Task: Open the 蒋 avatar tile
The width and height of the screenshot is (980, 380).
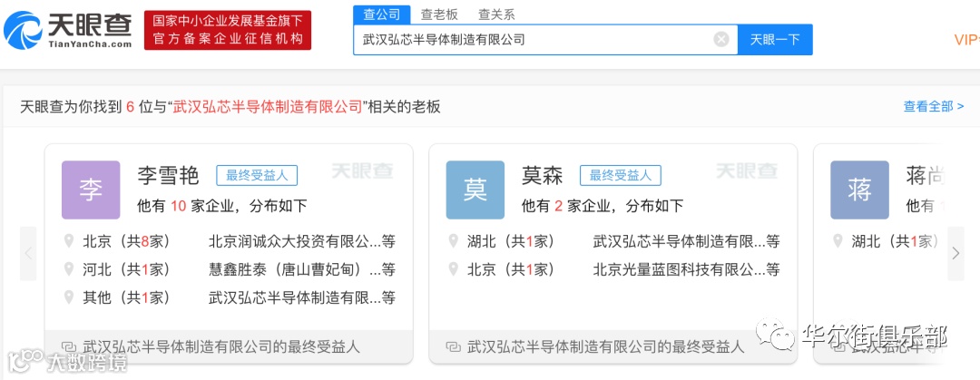Action: [x=859, y=190]
